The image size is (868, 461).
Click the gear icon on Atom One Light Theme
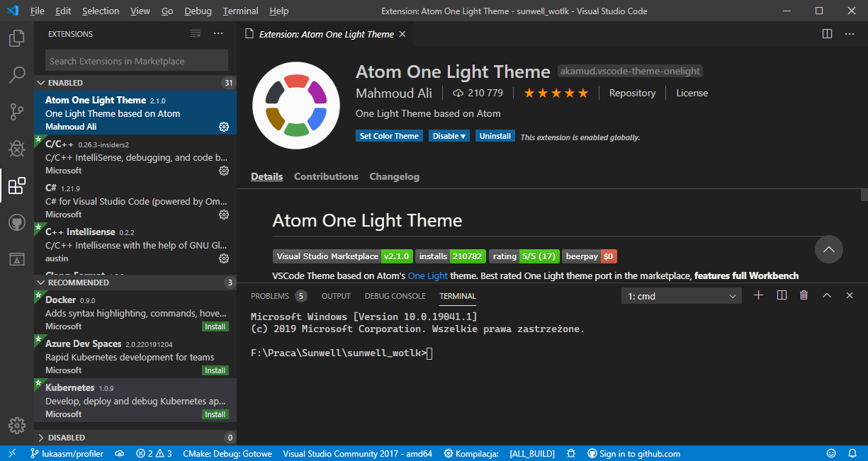(224, 127)
